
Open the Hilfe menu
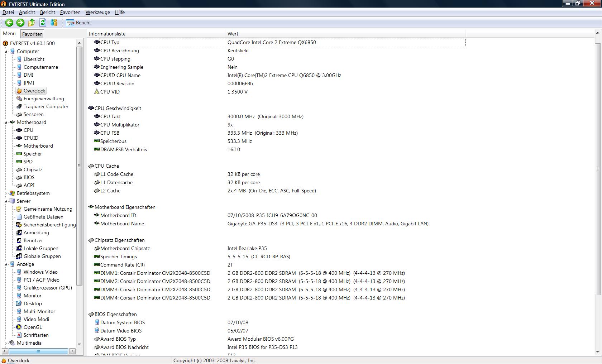tap(120, 12)
